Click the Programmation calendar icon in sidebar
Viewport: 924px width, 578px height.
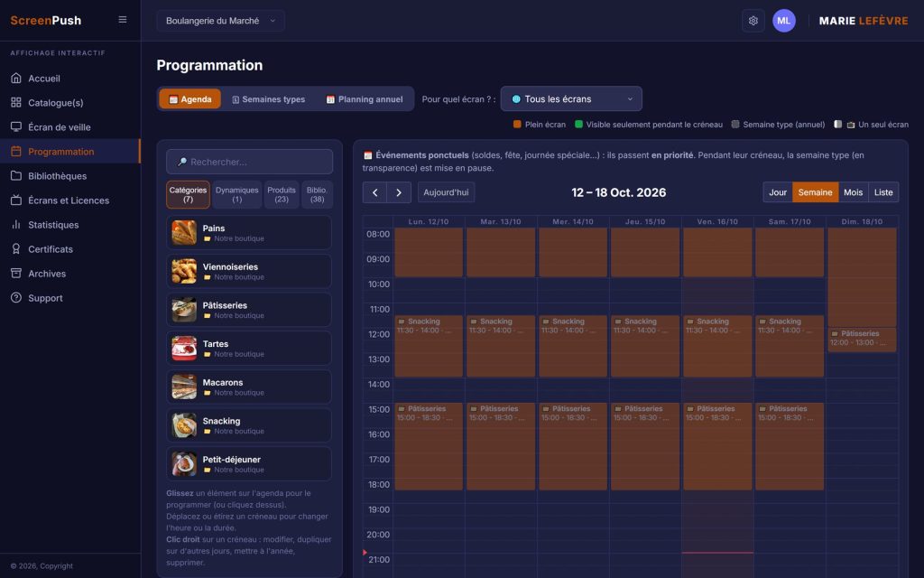point(16,152)
